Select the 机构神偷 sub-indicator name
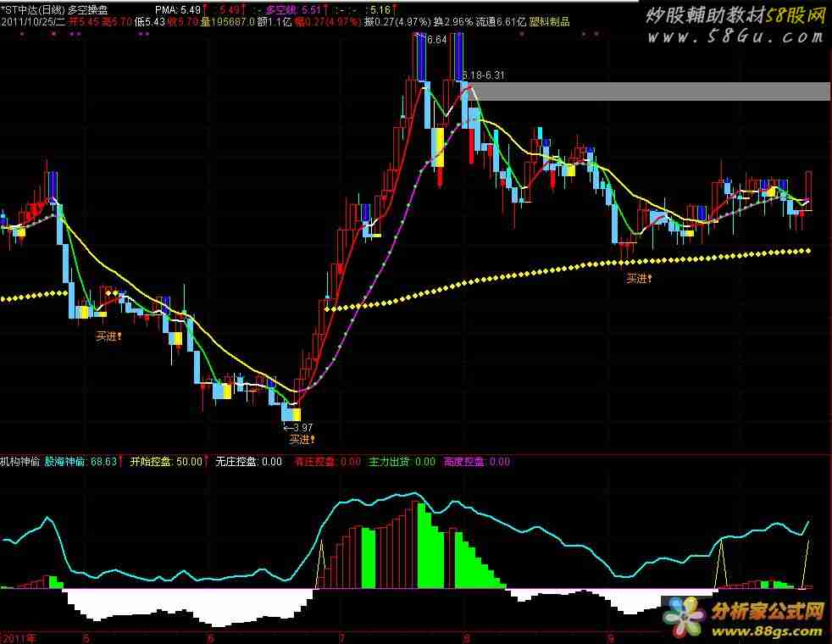Viewport: 832px width, 644px height. [20, 462]
